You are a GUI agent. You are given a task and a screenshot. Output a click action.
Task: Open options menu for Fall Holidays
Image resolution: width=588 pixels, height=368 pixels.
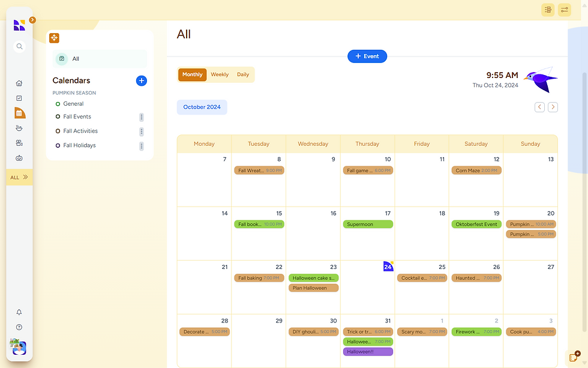pyautogui.click(x=142, y=146)
